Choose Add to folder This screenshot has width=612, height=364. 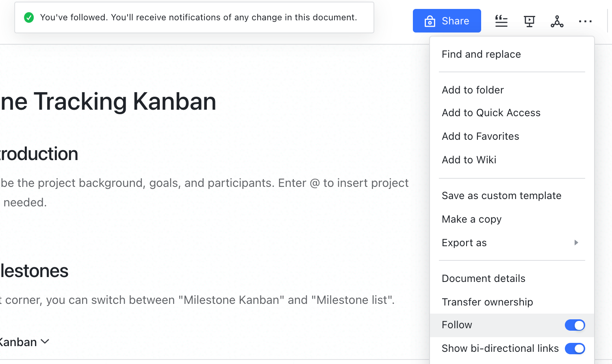tap(473, 90)
